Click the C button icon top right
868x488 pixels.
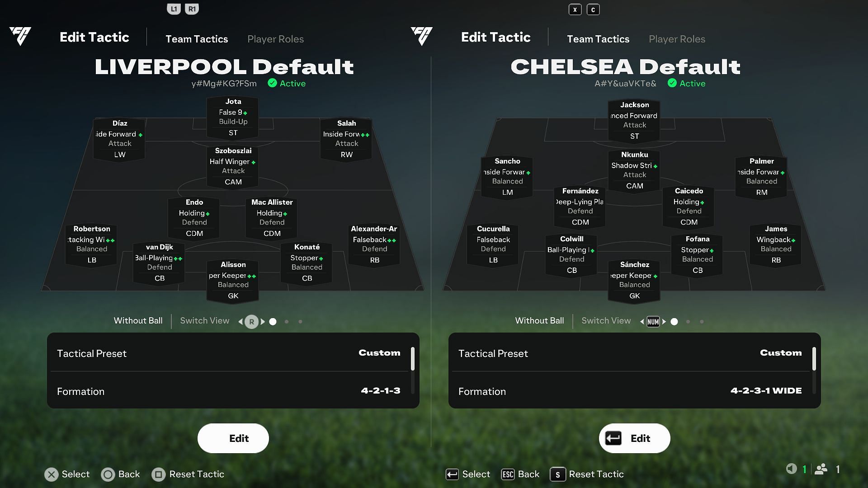pyautogui.click(x=593, y=9)
